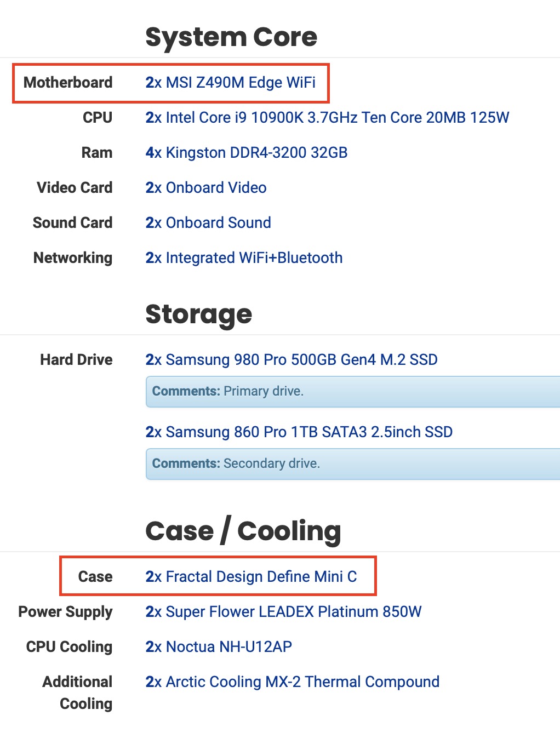Click the Power Supply row label
The image size is (560, 744).
[x=65, y=612]
